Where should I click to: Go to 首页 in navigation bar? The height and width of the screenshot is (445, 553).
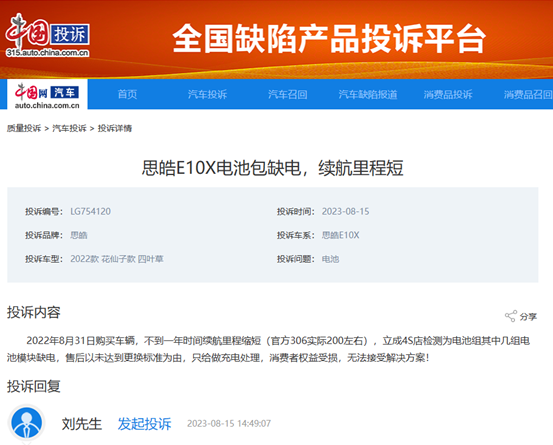point(127,95)
